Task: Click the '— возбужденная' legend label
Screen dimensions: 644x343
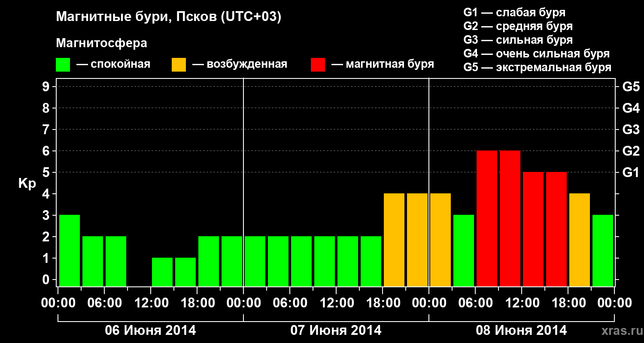Action: point(240,64)
